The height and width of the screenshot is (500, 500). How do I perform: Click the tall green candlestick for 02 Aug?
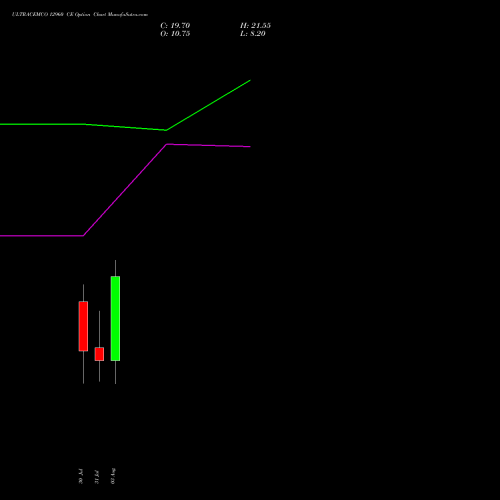(115, 318)
